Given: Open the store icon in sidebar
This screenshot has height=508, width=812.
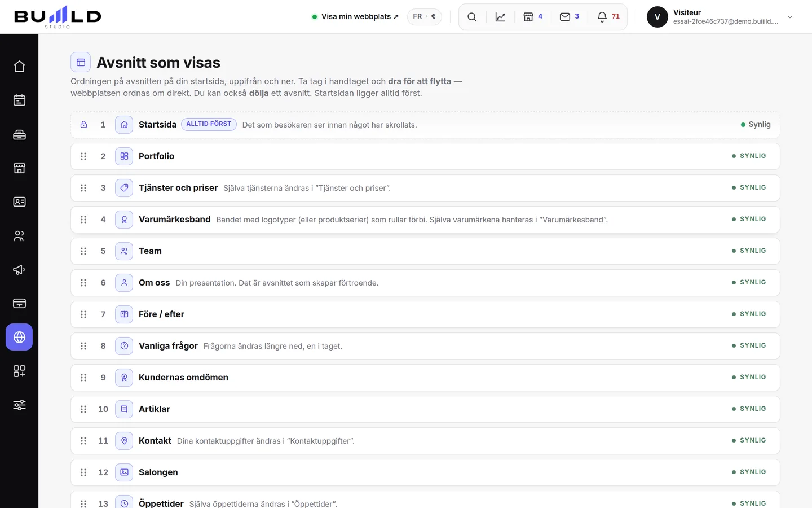Looking at the screenshot, I should click(x=19, y=168).
